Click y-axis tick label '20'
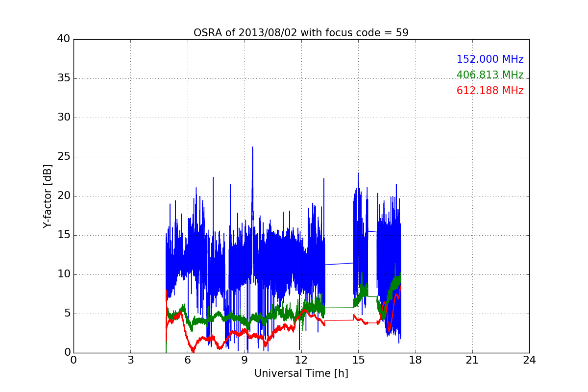588x392 pixels. click(64, 196)
